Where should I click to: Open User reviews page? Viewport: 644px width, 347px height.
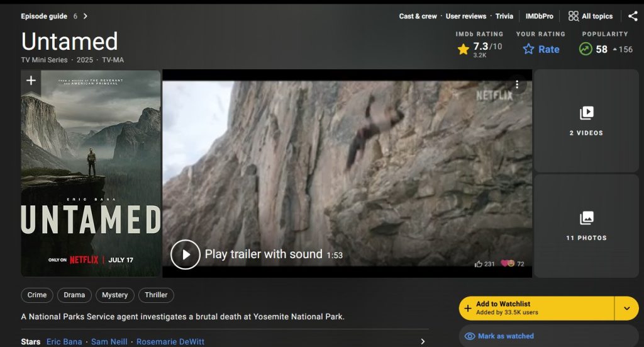(466, 16)
